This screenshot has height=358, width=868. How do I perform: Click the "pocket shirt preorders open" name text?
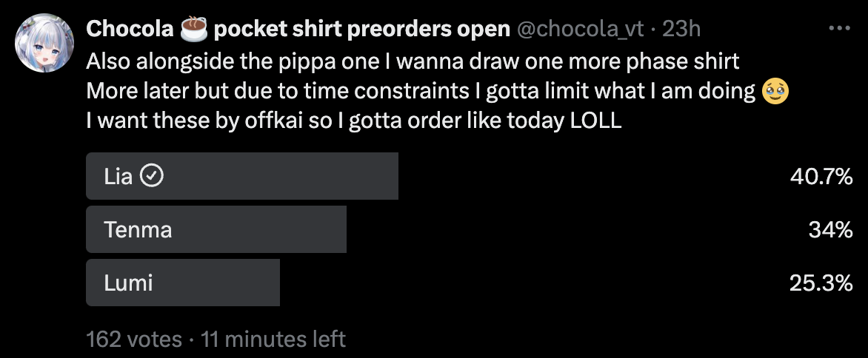363,29
